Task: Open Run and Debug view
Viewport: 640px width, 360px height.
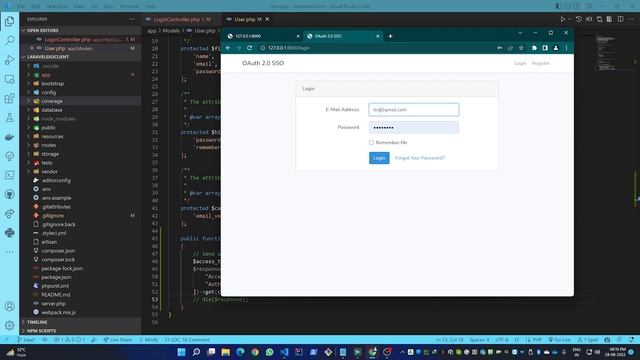Action: (x=9, y=60)
